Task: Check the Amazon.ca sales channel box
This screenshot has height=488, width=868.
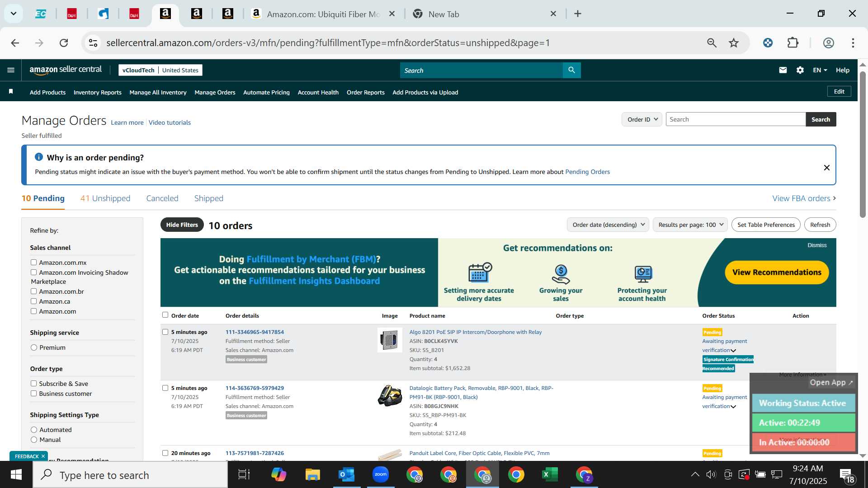Action: pos(33,301)
